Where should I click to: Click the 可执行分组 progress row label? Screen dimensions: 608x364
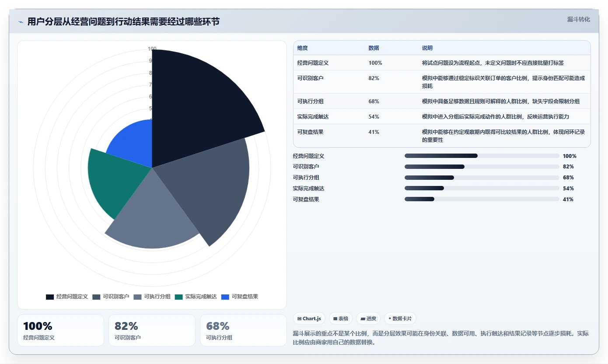pyautogui.click(x=306, y=178)
